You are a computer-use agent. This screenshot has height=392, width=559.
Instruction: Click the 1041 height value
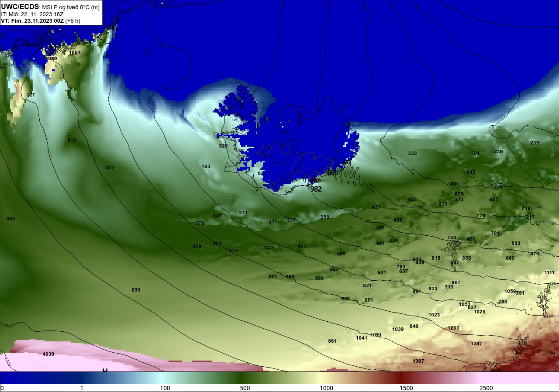362,338
